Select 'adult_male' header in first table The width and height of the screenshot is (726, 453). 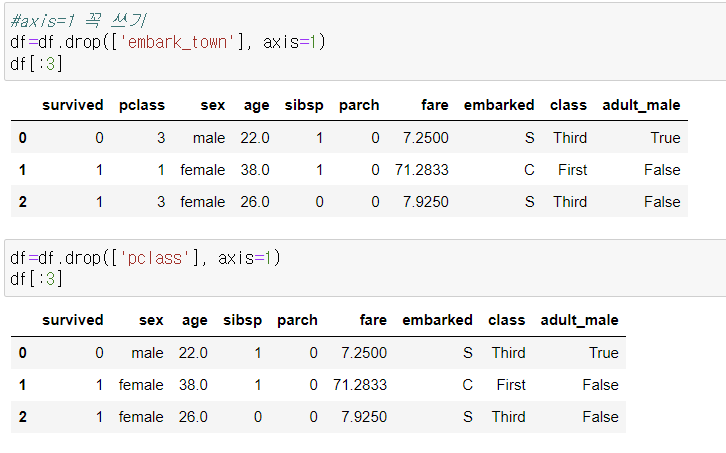click(x=641, y=106)
